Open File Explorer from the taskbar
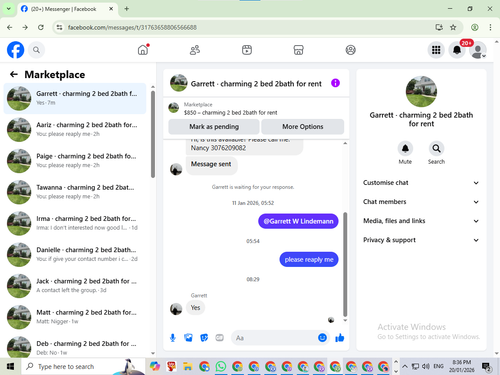Screen dimensions: 500x375 pyautogui.click(x=188, y=367)
